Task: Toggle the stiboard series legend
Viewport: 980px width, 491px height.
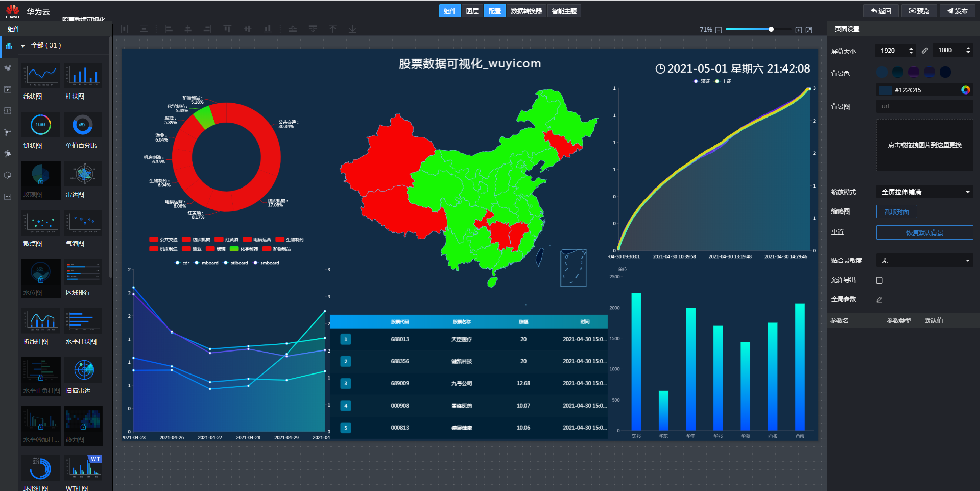Action: pyautogui.click(x=236, y=263)
